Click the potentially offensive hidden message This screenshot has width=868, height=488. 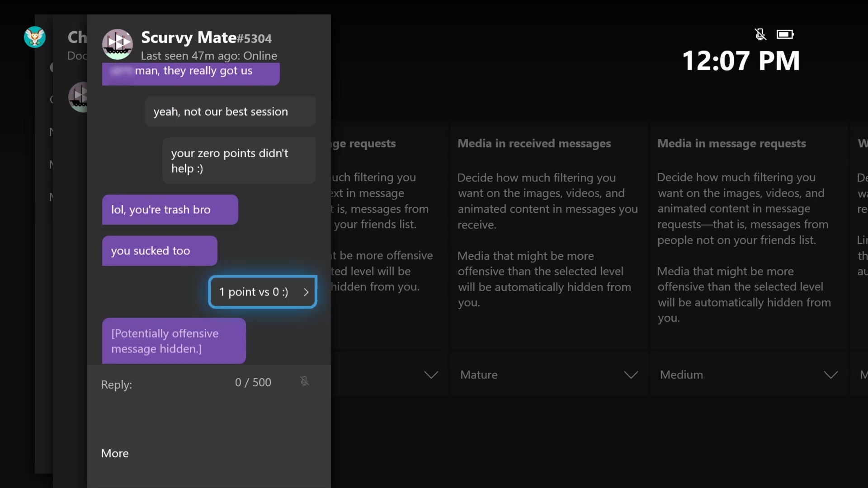click(174, 341)
